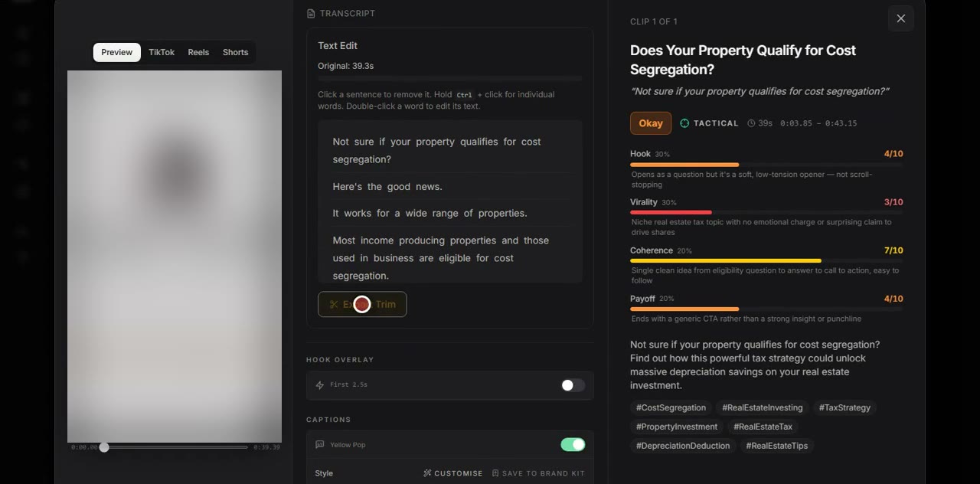
Task: Switch to the Reels tab
Action: click(x=198, y=52)
